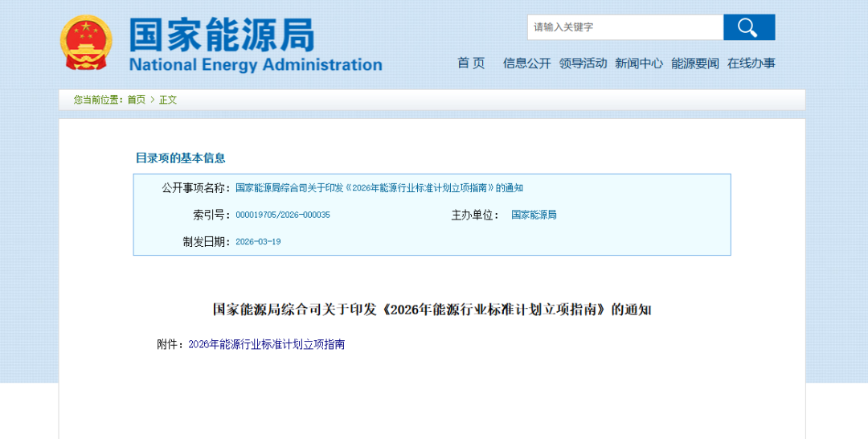
Task: Click the 国家能源局 National Energy Administration title banner
Action: tap(256, 45)
